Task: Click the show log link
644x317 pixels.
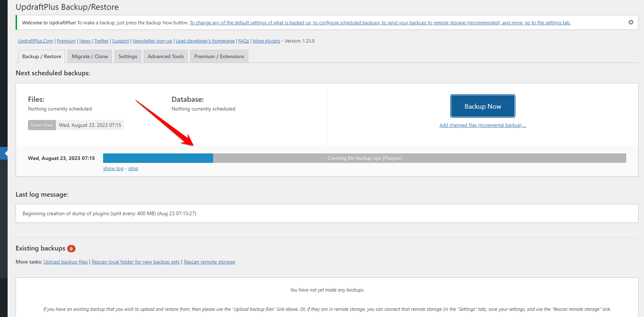Action: click(113, 168)
